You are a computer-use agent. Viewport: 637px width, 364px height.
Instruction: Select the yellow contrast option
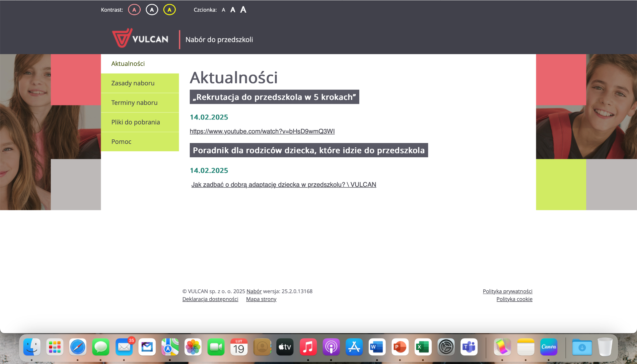point(170,10)
